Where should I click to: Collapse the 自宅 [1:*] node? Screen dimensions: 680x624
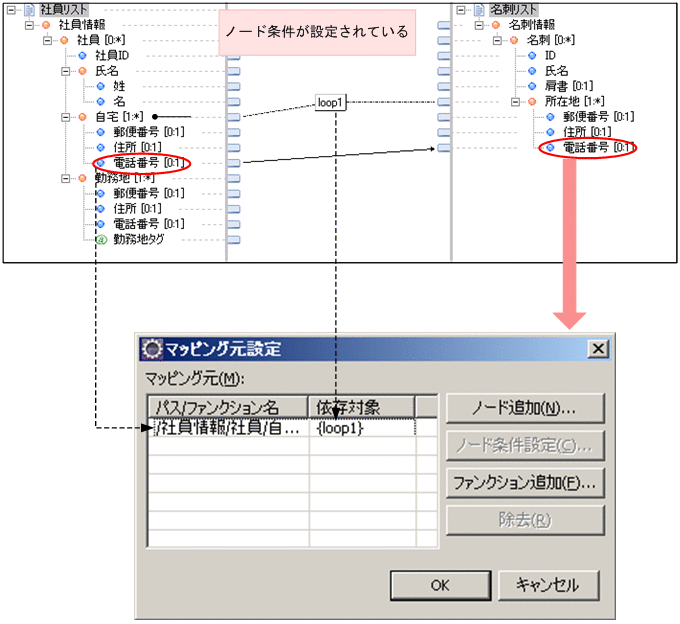(x=65, y=117)
